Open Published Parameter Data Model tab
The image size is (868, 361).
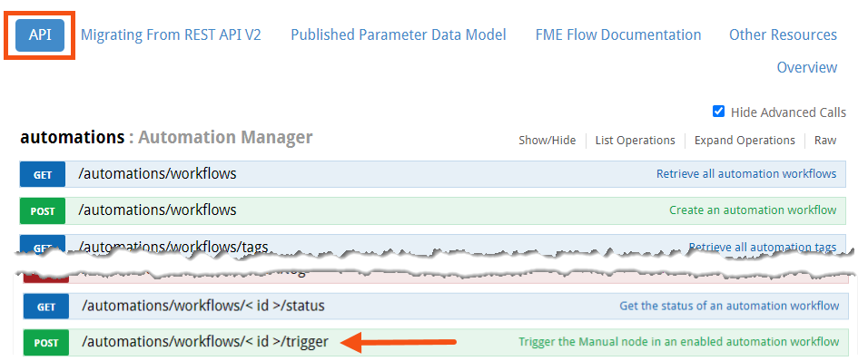click(398, 34)
